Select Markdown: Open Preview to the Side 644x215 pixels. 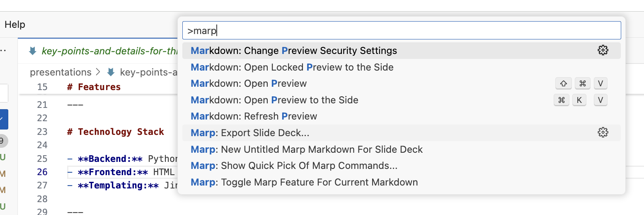coord(274,100)
